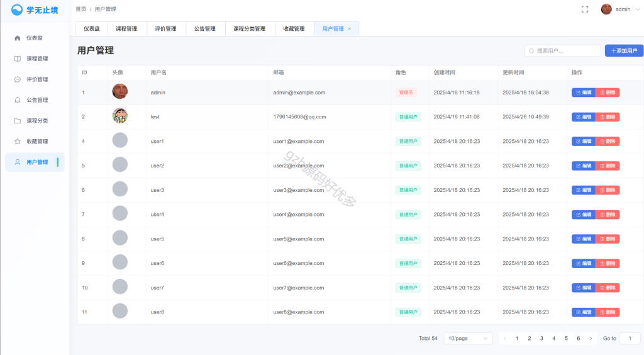Click the test user's cartoon avatar

(120, 116)
